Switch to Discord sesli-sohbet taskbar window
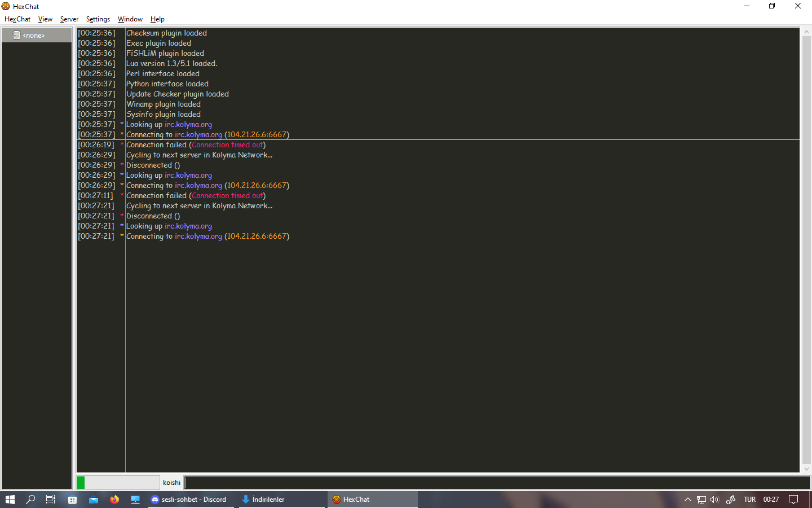This screenshot has height=508, width=812. [x=191, y=500]
